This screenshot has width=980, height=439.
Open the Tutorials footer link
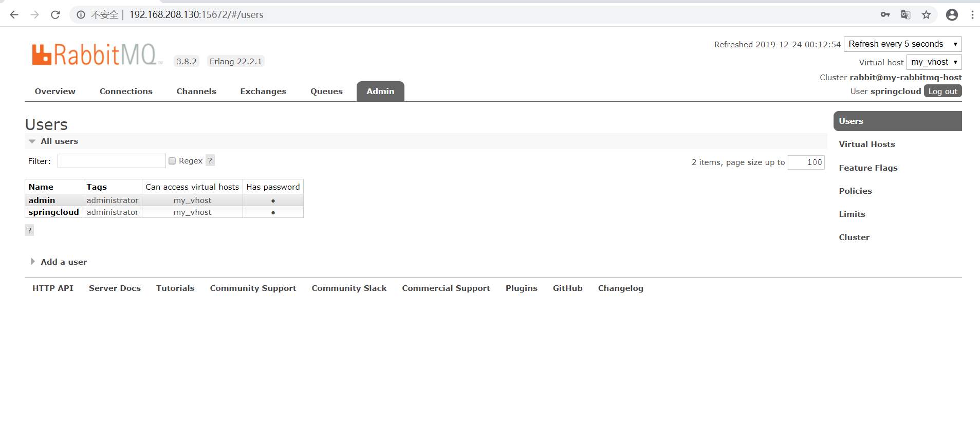pyautogui.click(x=175, y=288)
